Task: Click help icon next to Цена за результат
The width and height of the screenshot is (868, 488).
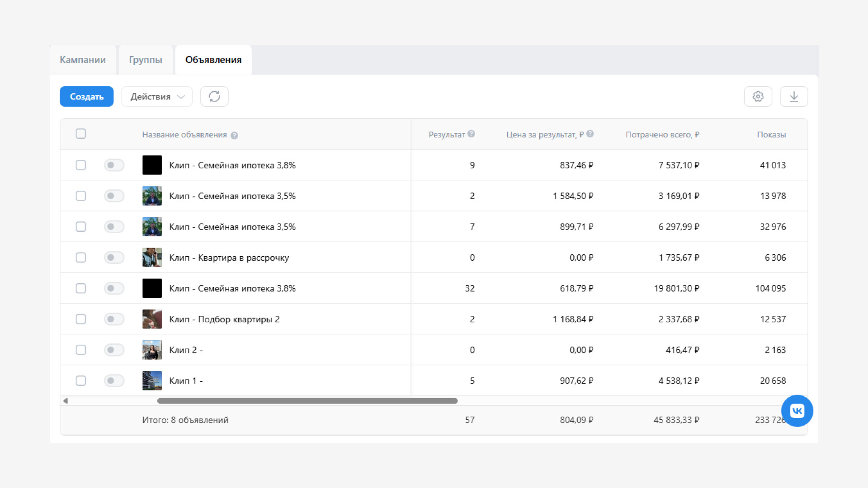Action: click(590, 134)
